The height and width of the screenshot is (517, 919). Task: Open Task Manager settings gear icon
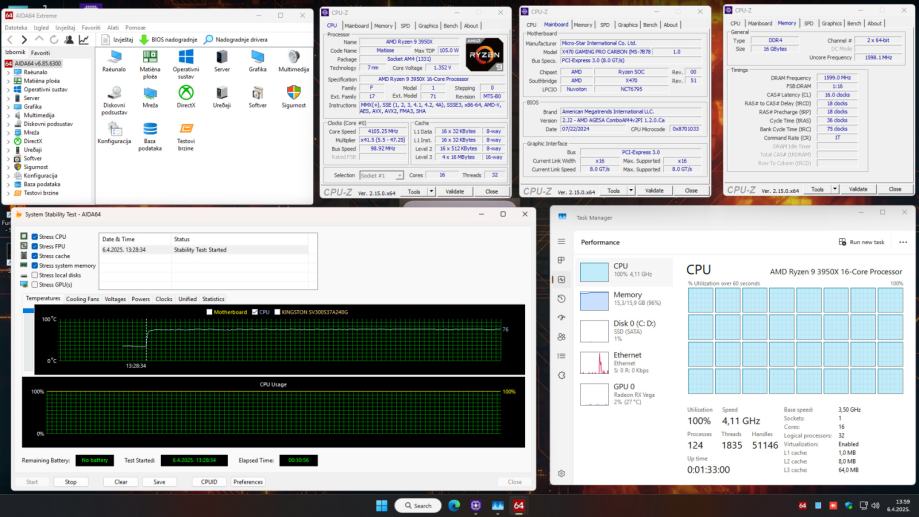coord(562,473)
